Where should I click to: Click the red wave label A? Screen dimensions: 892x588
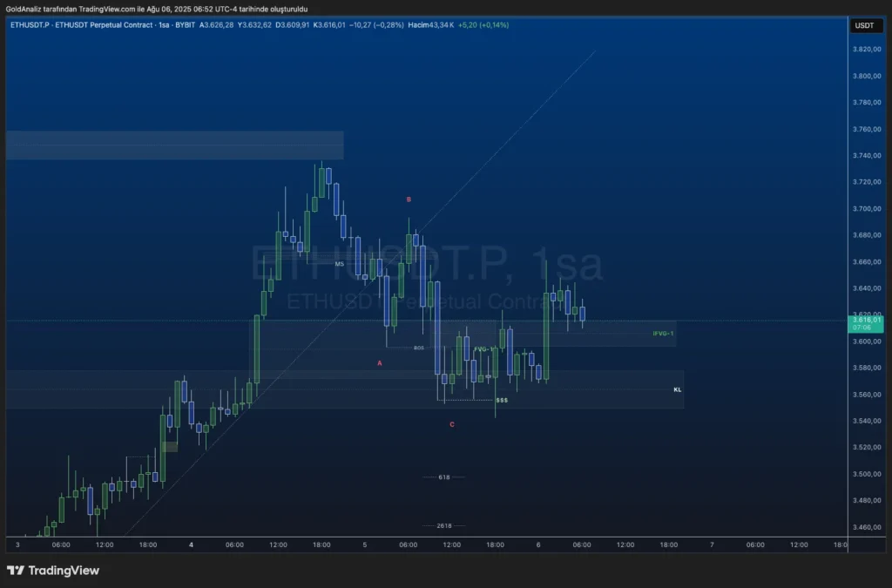(380, 363)
